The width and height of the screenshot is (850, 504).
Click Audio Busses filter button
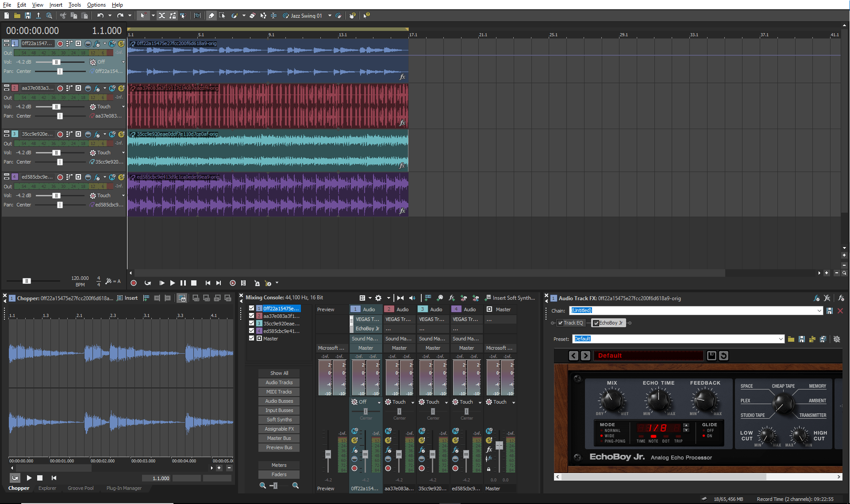[279, 401]
